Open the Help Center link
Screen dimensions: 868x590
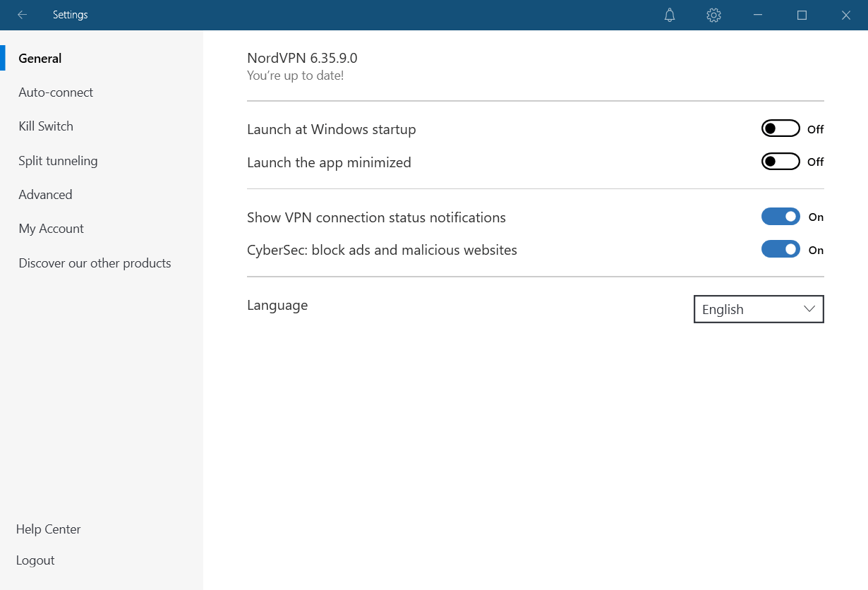[x=48, y=529]
